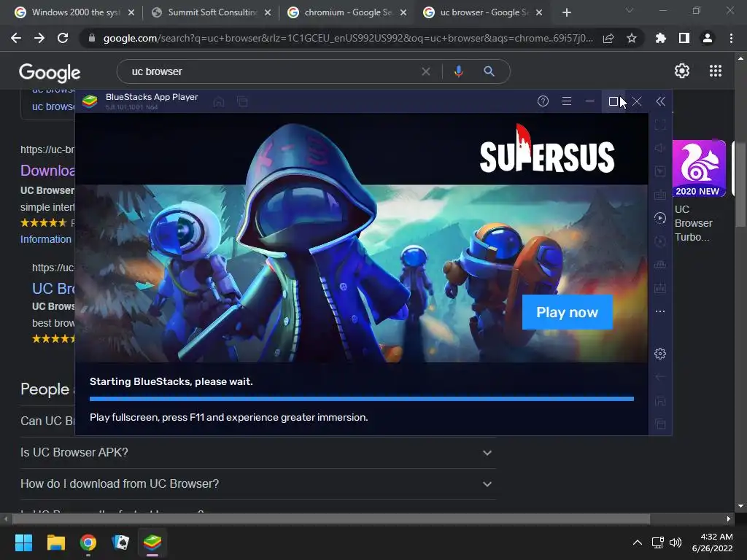Maximize the BlueStacks App Player window
This screenshot has width=747, height=560.
click(x=613, y=101)
